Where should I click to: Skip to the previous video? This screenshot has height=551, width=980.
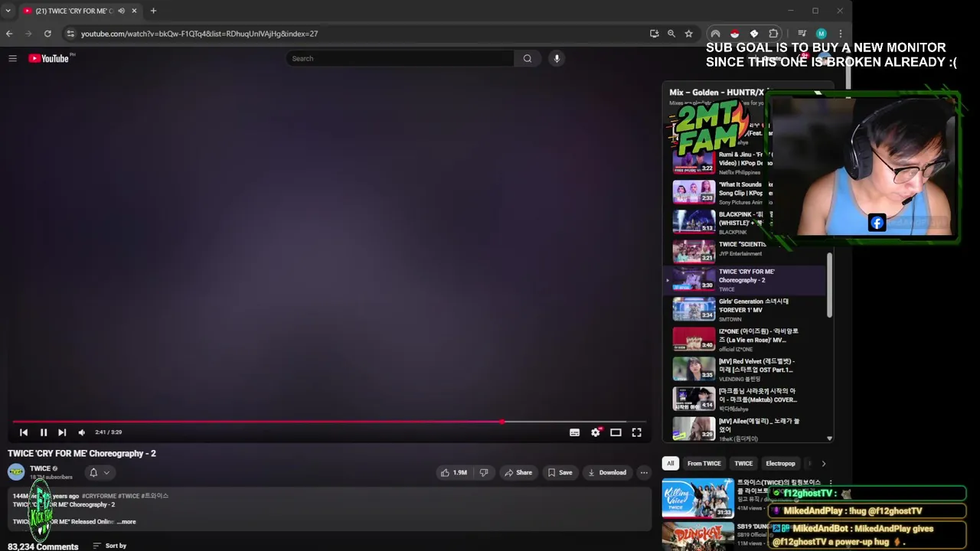[24, 432]
